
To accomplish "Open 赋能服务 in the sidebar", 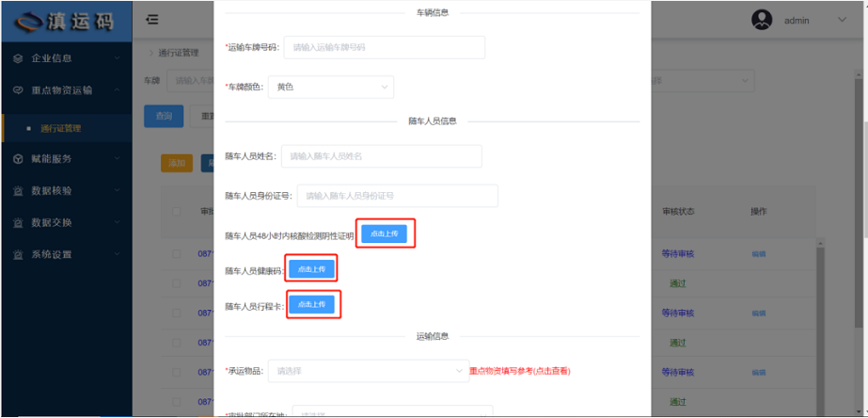I will pyautogui.click(x=52, y=158).
